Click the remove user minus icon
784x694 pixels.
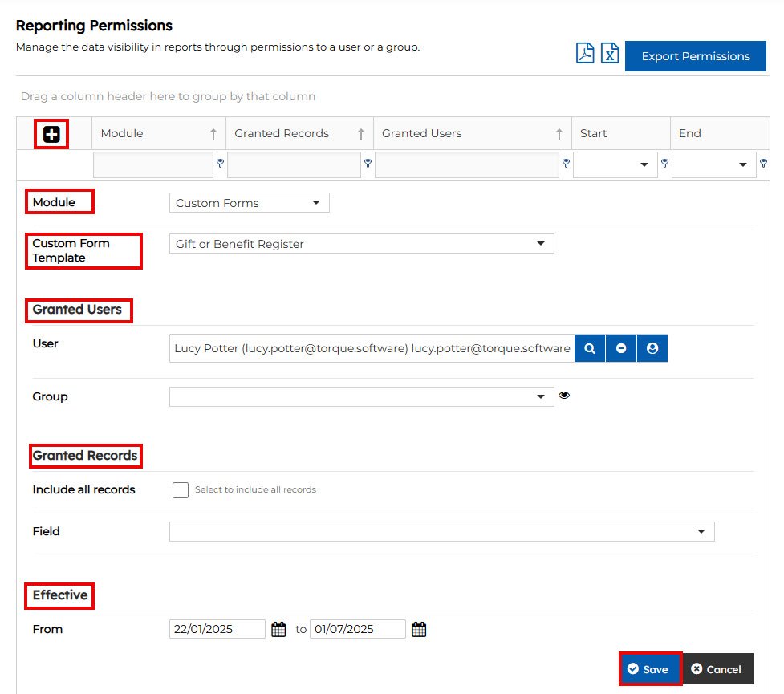(621, 349)
